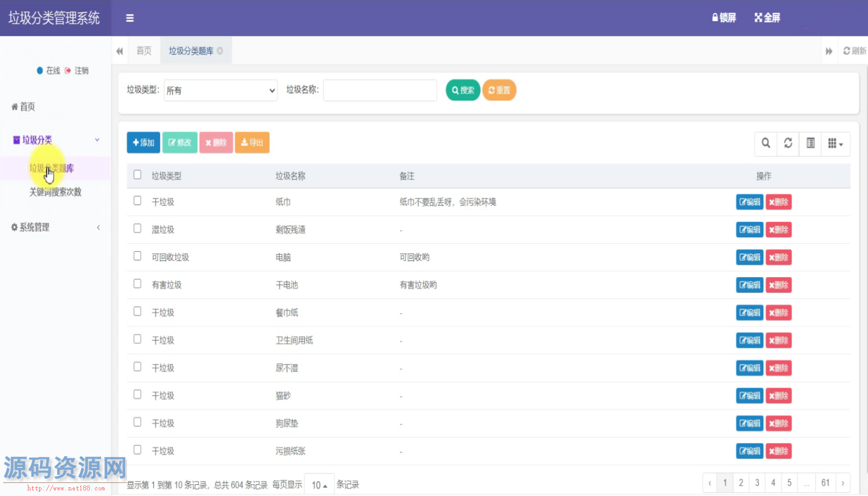Expand the 系统管理 sidebar menu
The height and width of the screenshot is (496, 868).
tap(56, 228)
